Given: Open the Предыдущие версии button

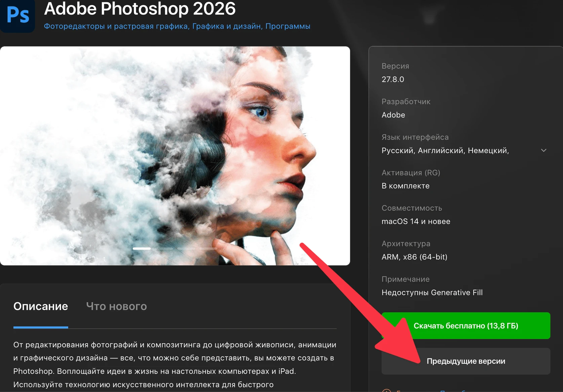Looking at the screenshot, I should (x=466, y=361).
